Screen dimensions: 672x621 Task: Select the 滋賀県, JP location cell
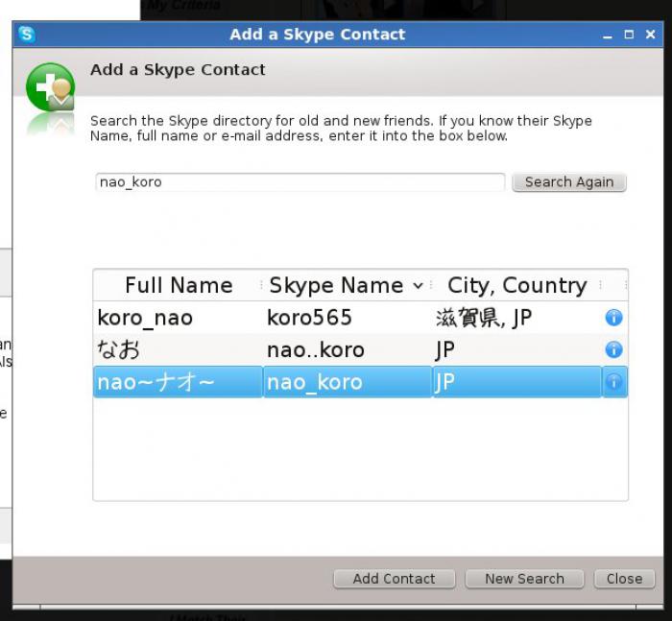point(516,318)
